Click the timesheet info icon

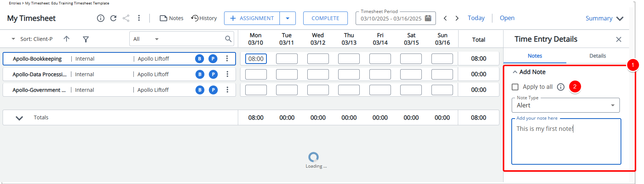pyautogui.click(x=101, y=18)
